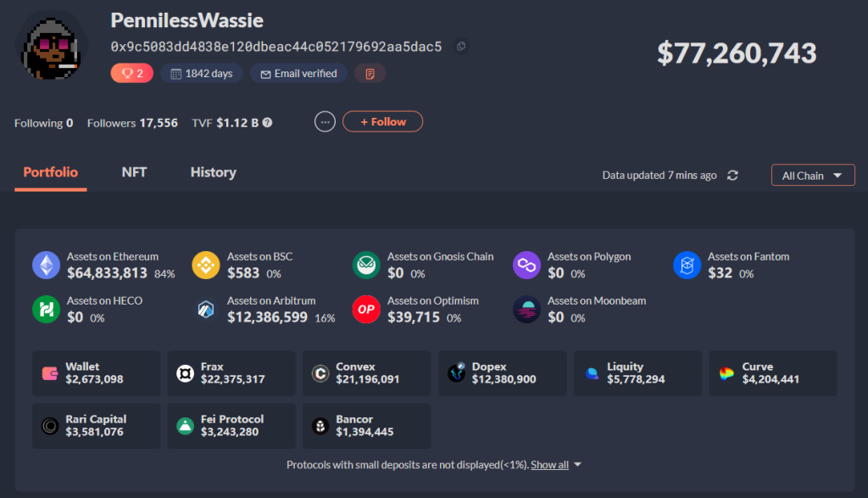Click the PennilessWassie profile name

point(187,20)
